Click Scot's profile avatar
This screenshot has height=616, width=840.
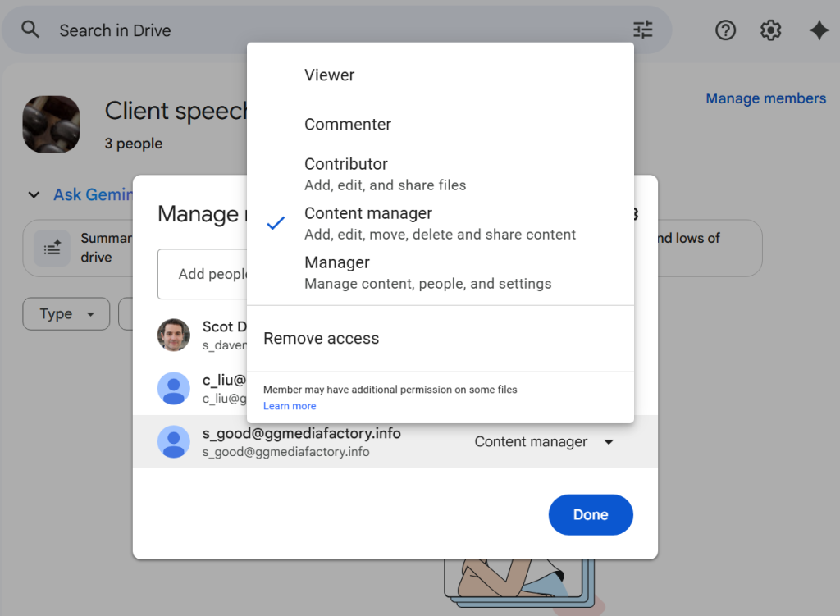[174, 335]
